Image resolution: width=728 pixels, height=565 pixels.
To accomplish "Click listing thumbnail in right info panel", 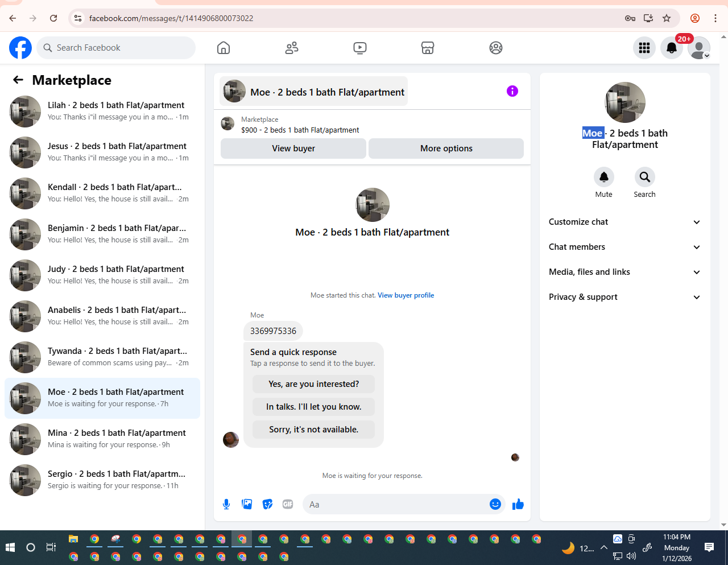I will pyautogui.click(x=625, y=102).
